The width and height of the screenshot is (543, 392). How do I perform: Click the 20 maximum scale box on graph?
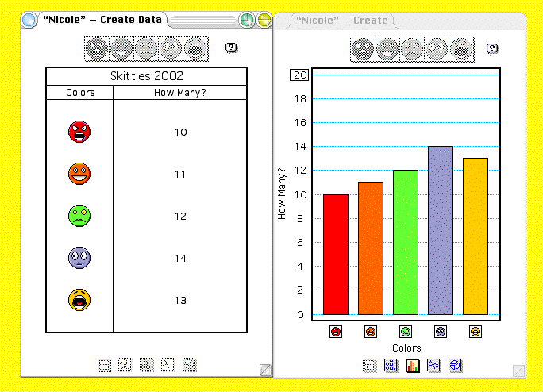(x=299, y=75)
